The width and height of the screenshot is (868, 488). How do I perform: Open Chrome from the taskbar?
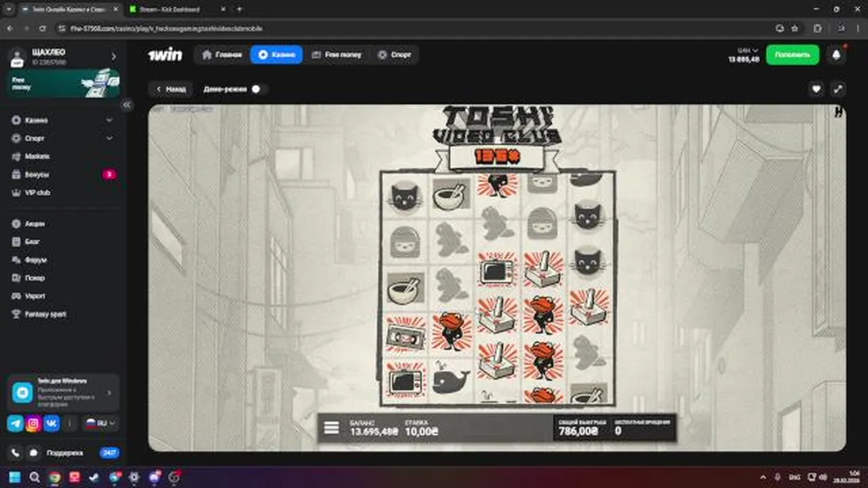click(x=55, y=476)
